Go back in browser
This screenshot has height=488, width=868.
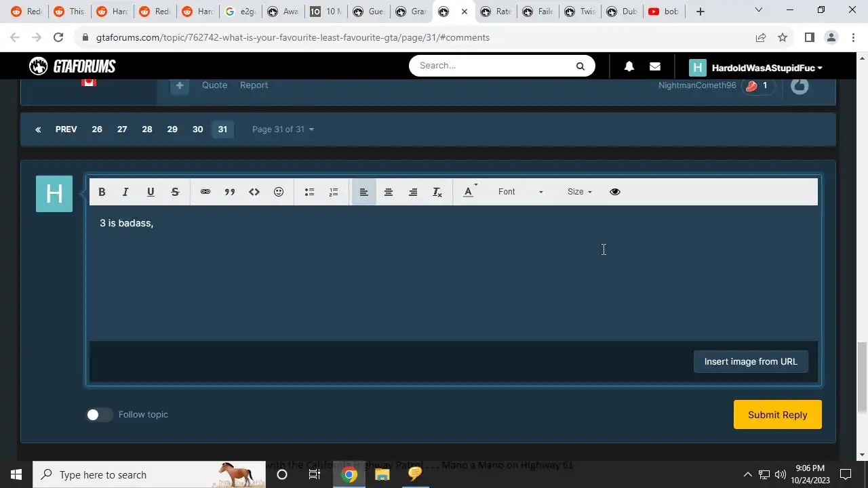pyautogui.click(x=15, y=37)
